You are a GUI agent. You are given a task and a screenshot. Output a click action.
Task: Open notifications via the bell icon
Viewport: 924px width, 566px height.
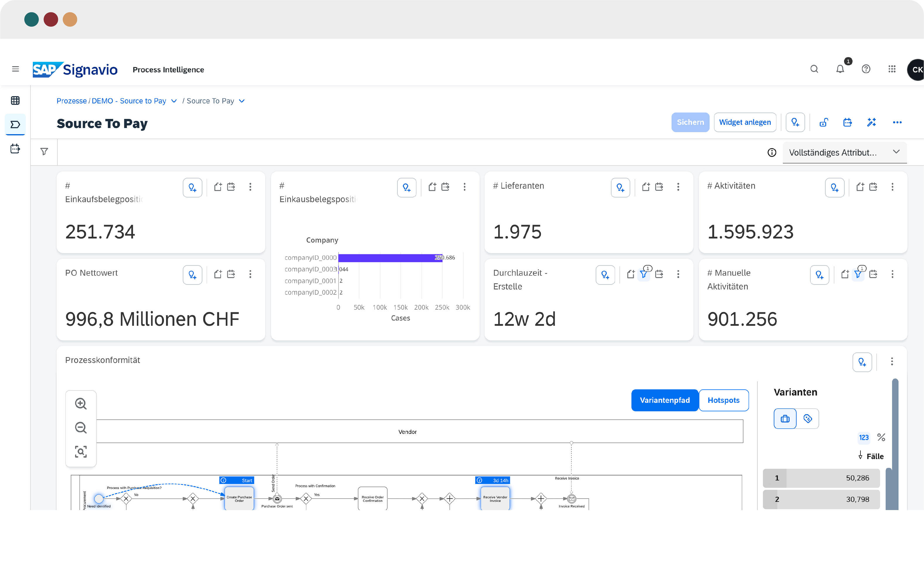pyautogui.click(x=840, y=69)
